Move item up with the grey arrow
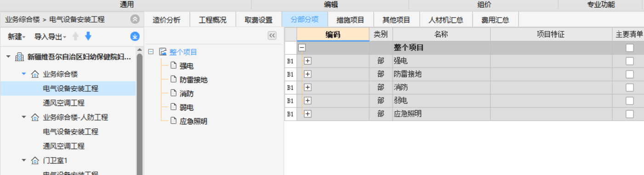 [x=76, y=36]
